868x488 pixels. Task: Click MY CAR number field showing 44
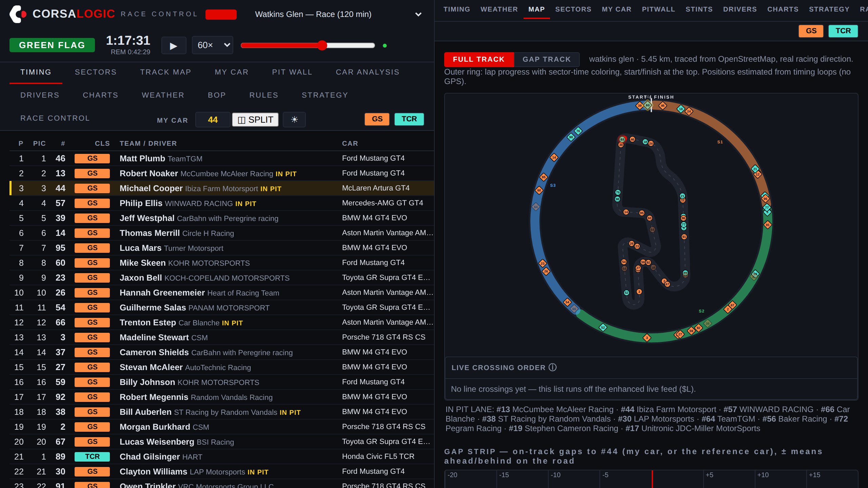pyautogui.click(x=213, y=120)
